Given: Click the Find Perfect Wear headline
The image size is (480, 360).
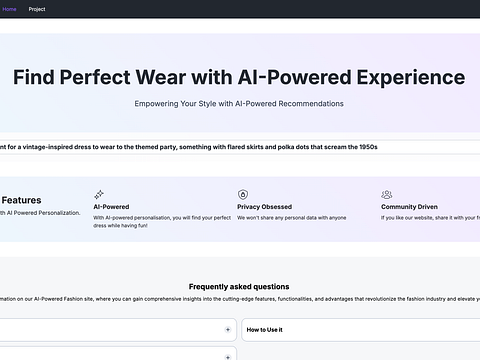Looking at the screenshot, I should click(239, 77).
